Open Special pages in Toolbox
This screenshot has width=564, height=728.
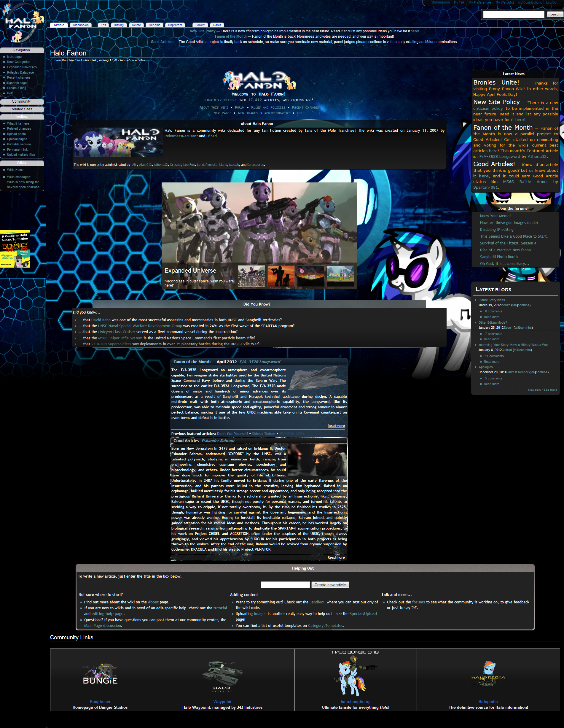[x=17, y=139]
